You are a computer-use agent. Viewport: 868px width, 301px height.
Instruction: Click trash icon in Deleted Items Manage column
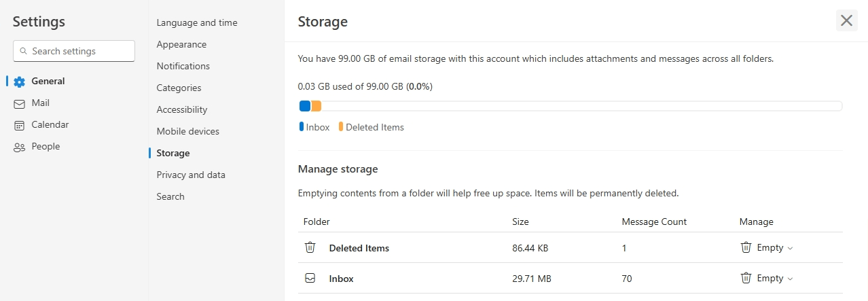click(x=746, y=248)
